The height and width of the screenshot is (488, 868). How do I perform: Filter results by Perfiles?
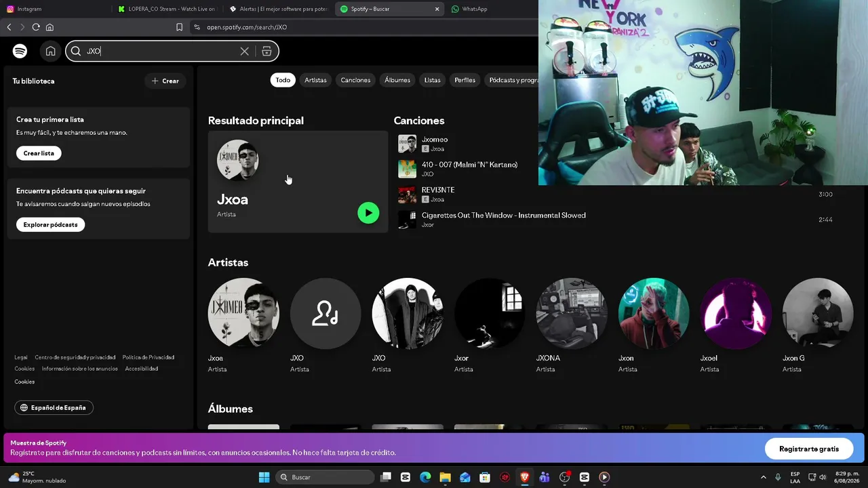pyautogui.click(x=465, y=80)
